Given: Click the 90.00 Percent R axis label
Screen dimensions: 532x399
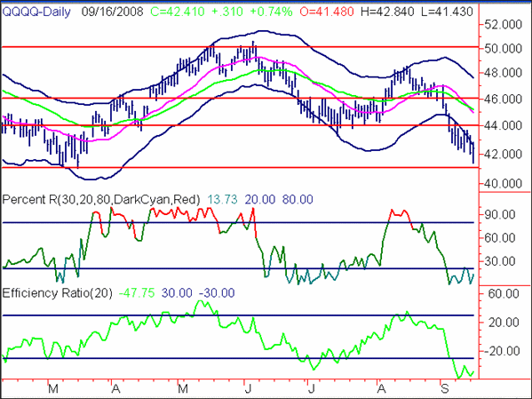Looking at the screenshot, I should point(500,215).
